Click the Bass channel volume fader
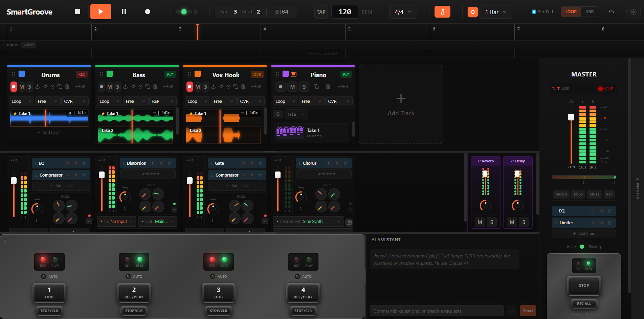 (102, 175)
